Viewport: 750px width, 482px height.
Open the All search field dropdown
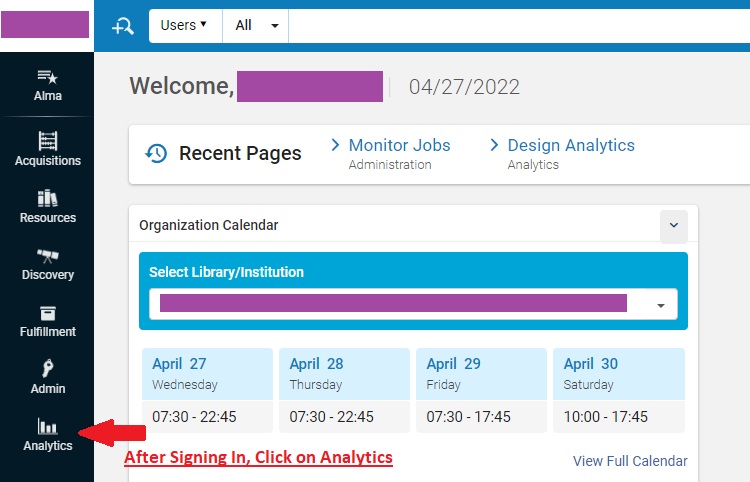[x=257, y=26]
